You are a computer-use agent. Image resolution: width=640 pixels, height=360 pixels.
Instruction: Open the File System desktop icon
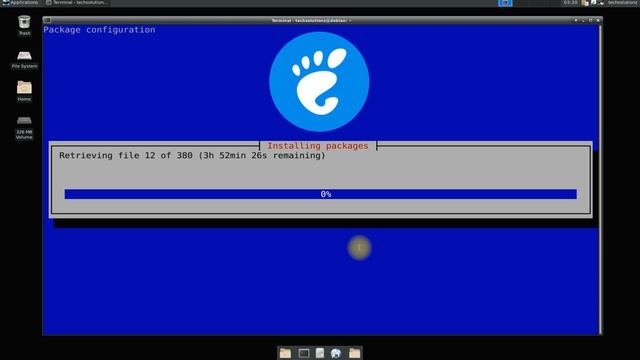[24, 59]
